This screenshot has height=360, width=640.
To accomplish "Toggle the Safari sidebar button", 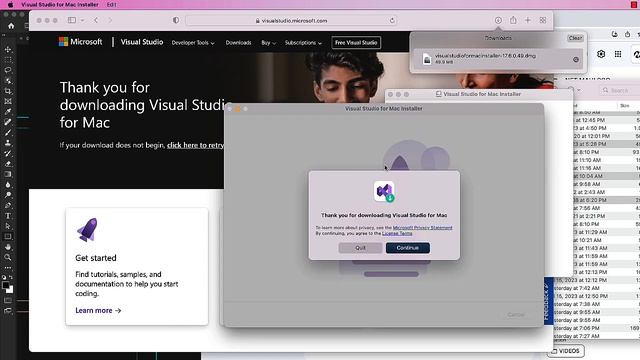I will pyautogui.click(x=72, y=20).
